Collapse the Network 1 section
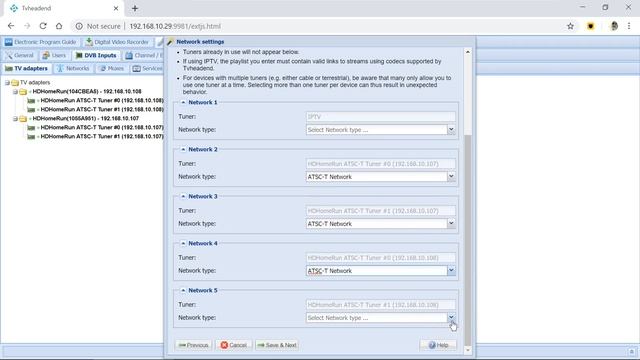The height and width of the screenshot is (360, 640). pos(183,102)
